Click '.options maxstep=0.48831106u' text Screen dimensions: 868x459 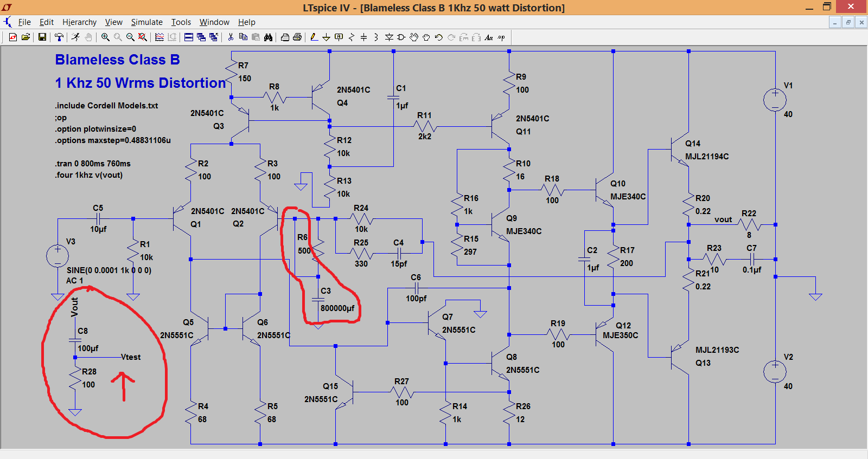point(113,140)
